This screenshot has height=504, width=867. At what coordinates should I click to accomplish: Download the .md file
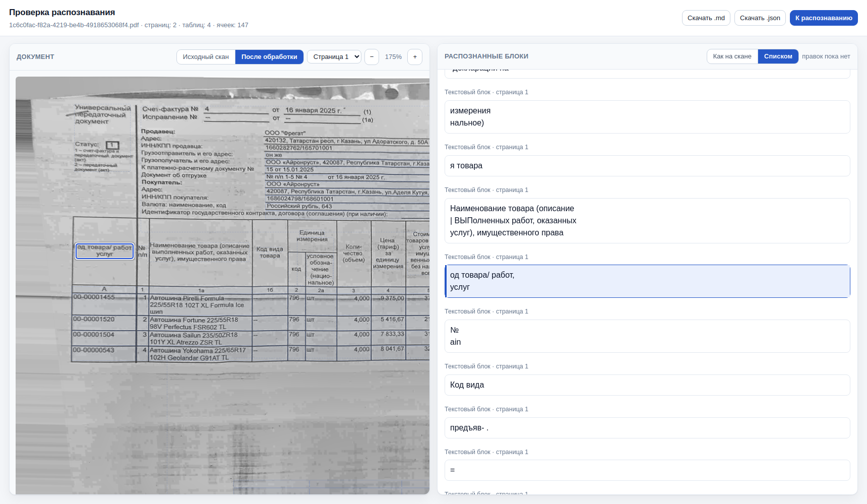pyautogui.click(x=706, y=18)
